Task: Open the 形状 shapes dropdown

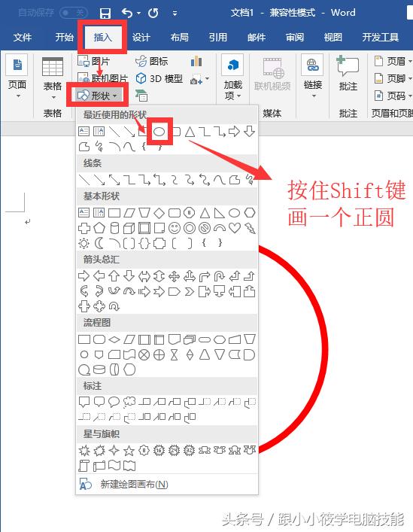Action: coord(97,96)
